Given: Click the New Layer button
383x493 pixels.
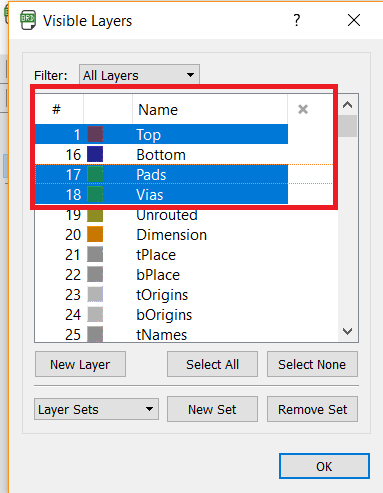Looking at the screenshot, I should click(x=80, y=364).
